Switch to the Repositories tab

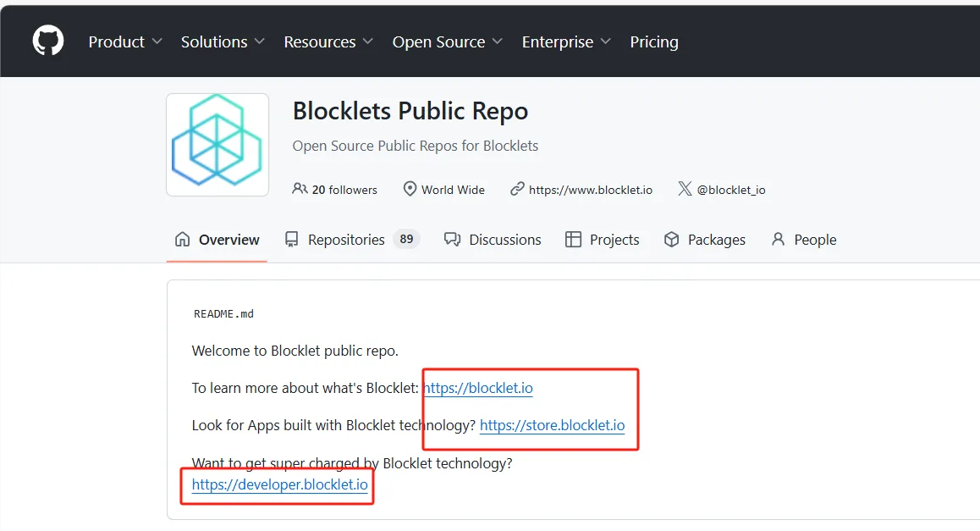click(353, 240)
